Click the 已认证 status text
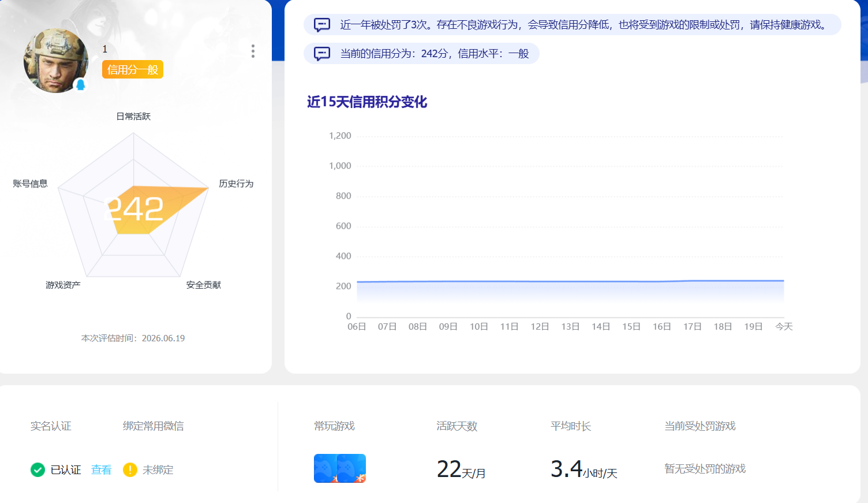 [66, 470]
